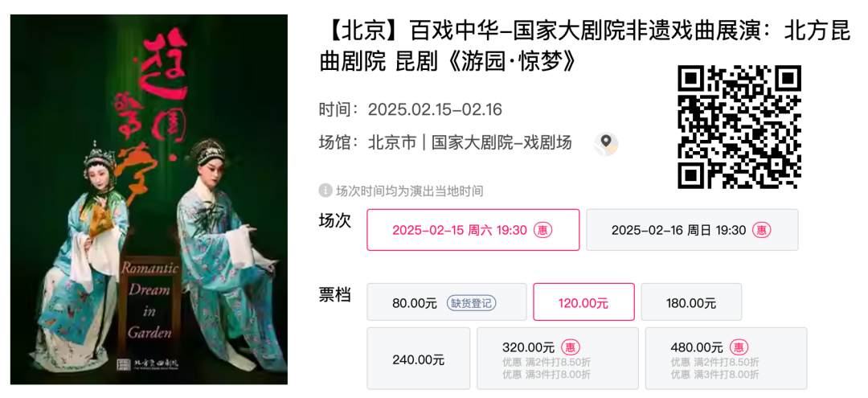Viewport: 868px width, 398px height.
Task: Pick the 240.00元 ticket price option
Action: click(419, 358)
